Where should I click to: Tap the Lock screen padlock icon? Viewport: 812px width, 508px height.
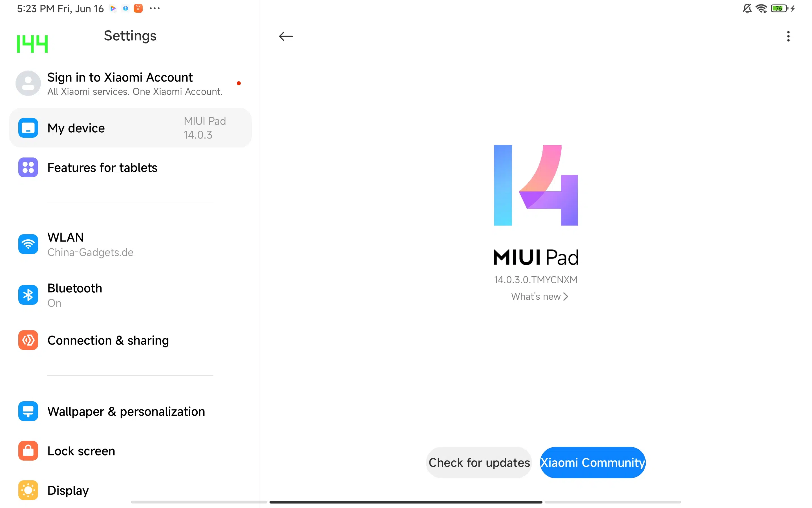(x=28, y=451)
